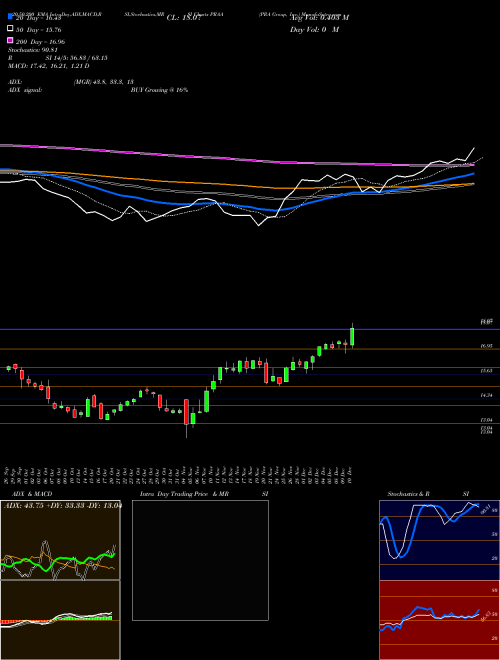
Task: Click the 'MACD: 17.42, 16.21, 1.21 D' line
Action: 48,66
